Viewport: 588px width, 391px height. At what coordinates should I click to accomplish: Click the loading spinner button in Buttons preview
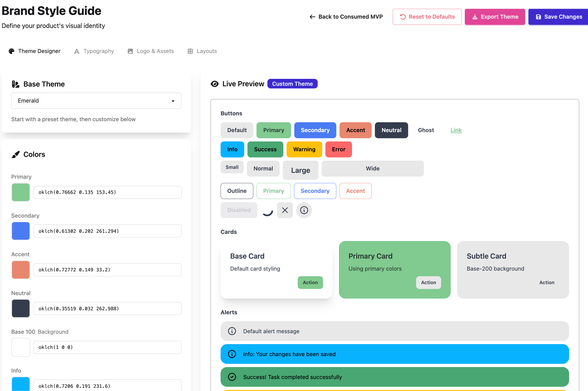coord(267,210)
